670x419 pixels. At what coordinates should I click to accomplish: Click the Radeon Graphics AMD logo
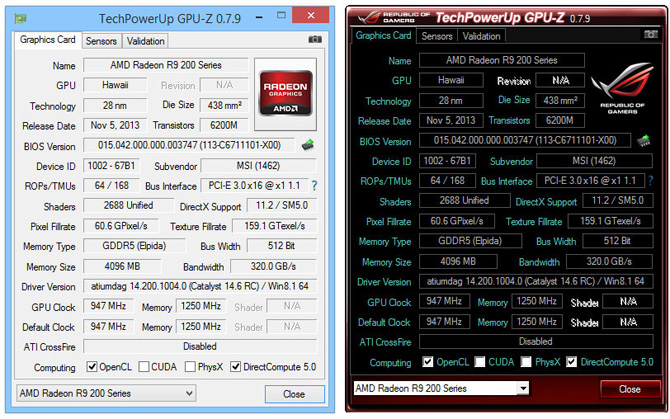(285, 94)
